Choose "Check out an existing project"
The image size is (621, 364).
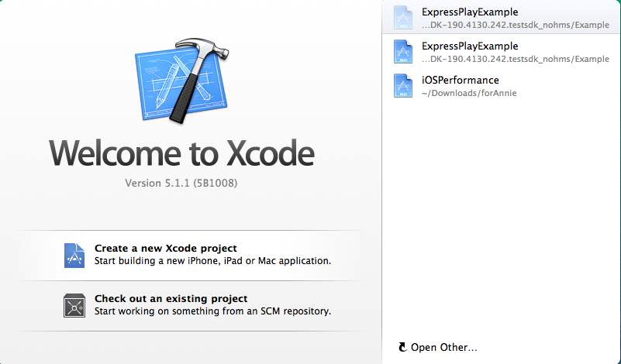(x=171, y=298)
